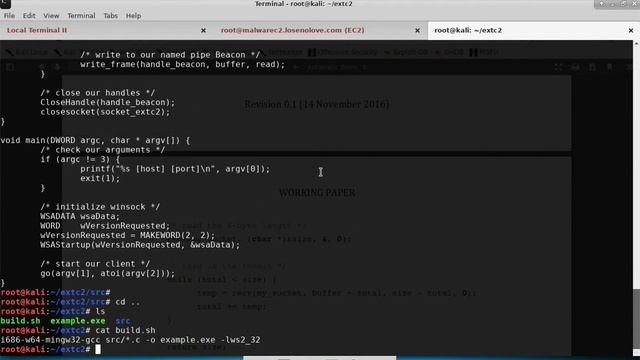Screen dimensions: 640x360
Task: Click the '/* close our handles */' comment
Action: click(98, 93)
